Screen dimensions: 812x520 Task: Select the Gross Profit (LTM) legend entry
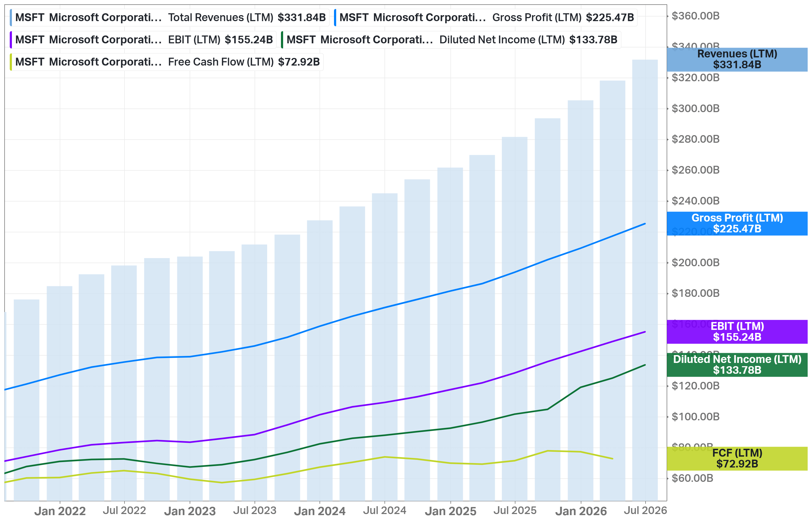486,18
